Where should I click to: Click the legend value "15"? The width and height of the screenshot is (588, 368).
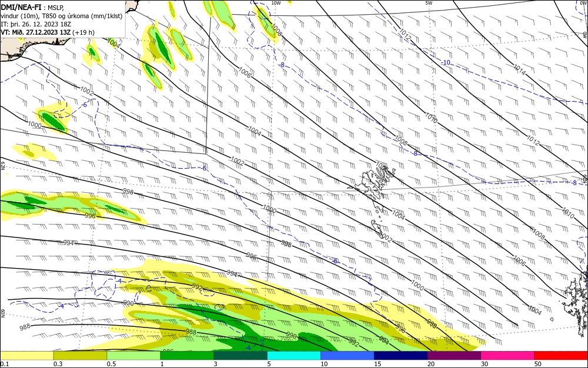coord(377,364)
